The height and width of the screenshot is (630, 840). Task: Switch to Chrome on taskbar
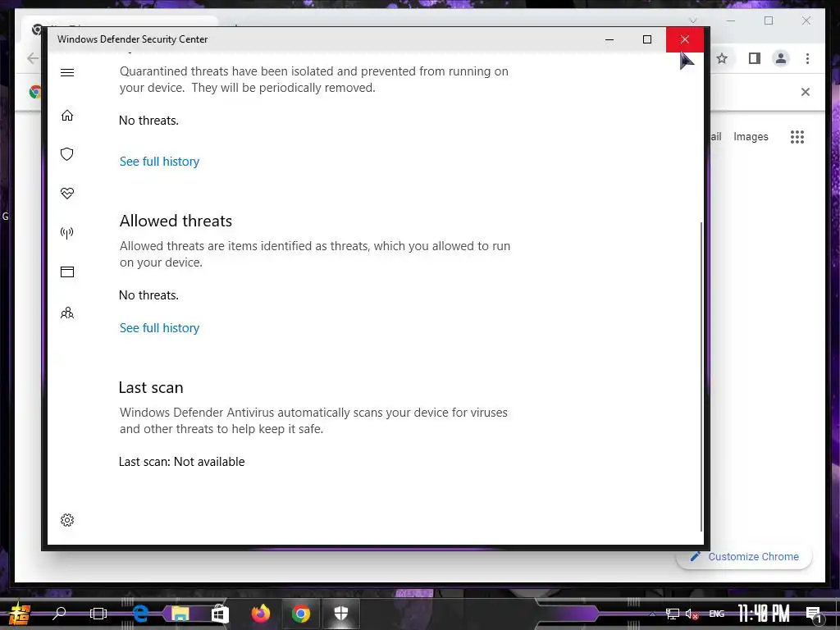point(301,614)
